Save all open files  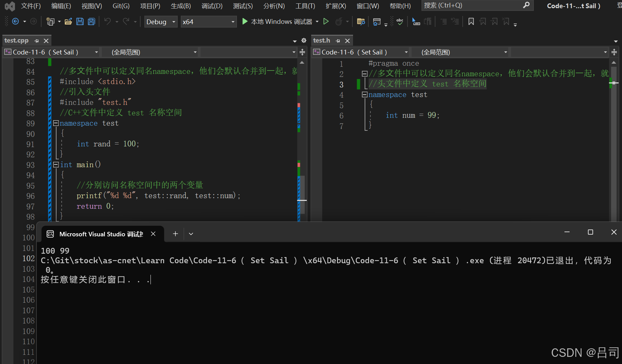click(91, 21)
